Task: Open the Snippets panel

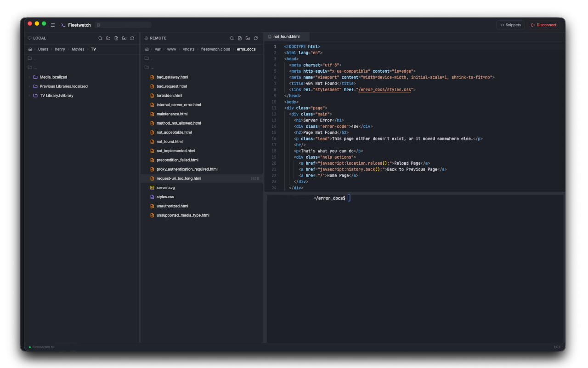Action: (510, 25)
